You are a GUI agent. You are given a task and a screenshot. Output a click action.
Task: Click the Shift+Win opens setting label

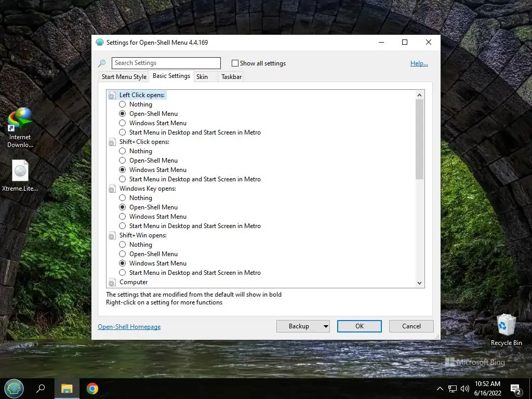143,235
